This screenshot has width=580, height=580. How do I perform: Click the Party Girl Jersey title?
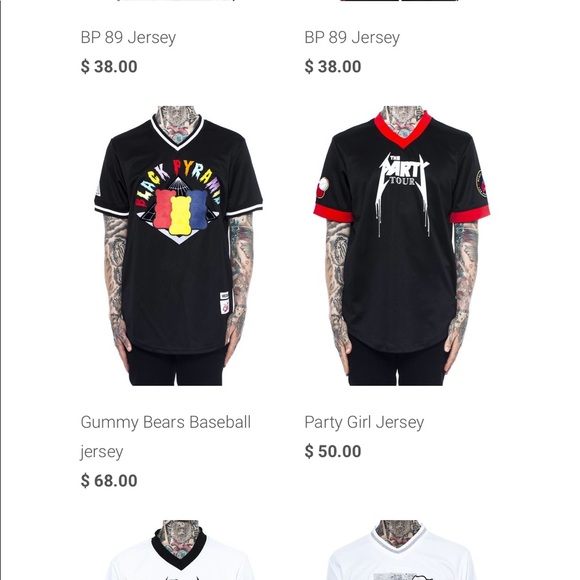click(364, 422)
